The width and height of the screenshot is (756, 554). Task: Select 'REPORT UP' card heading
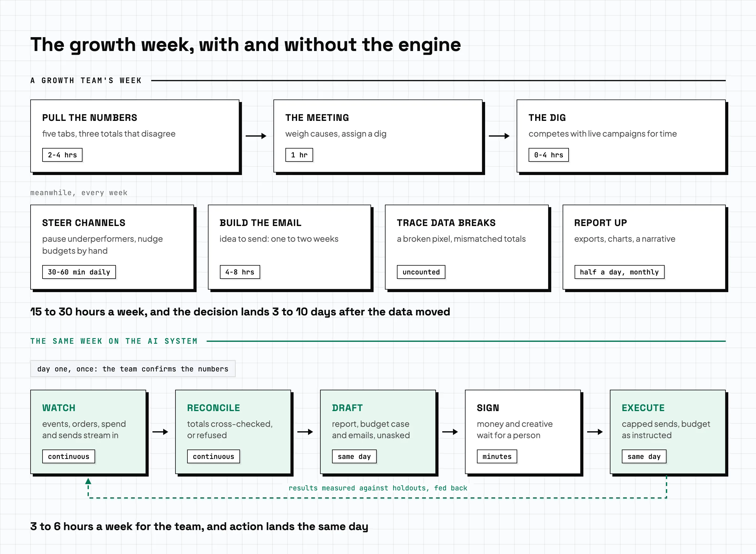pyautogui.click(x=601, y=223)
